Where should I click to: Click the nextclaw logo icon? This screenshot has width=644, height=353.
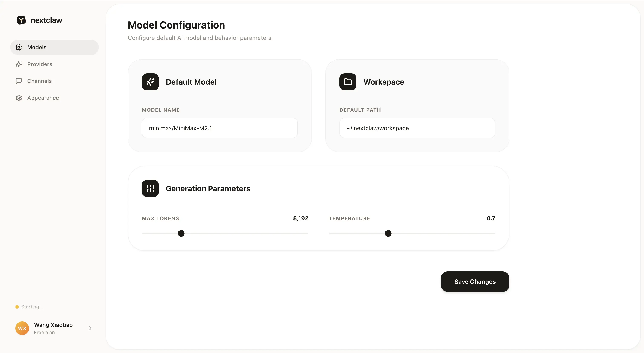pos(21,20)
